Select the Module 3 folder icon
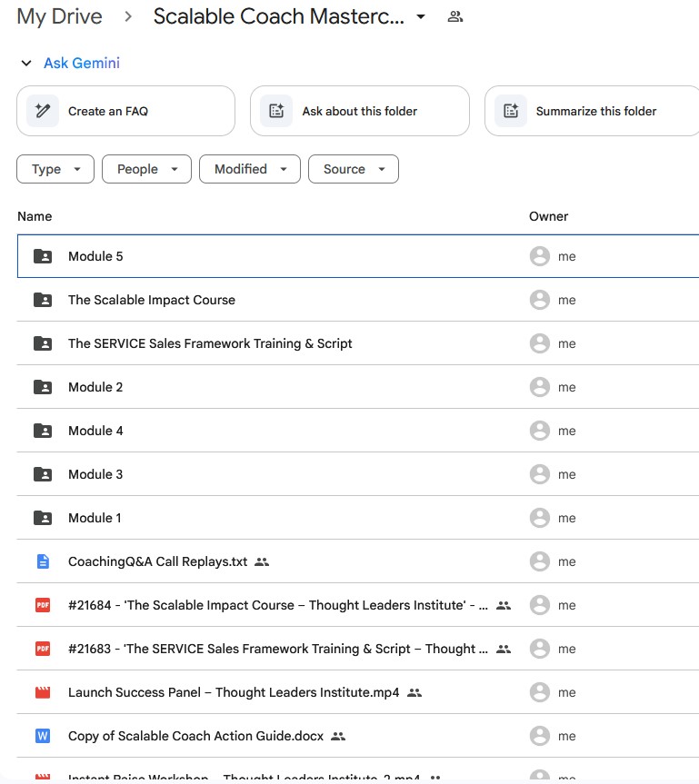 (x=43, y=474)
